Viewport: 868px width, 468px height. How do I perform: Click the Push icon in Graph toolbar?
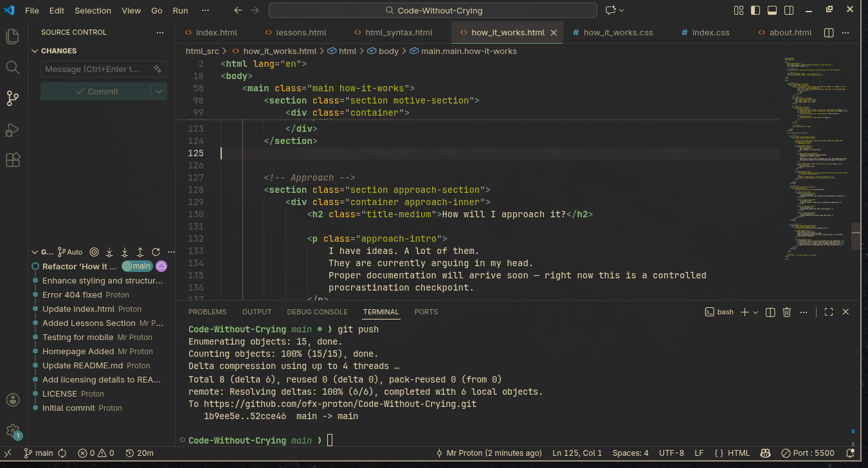(140, 252)
